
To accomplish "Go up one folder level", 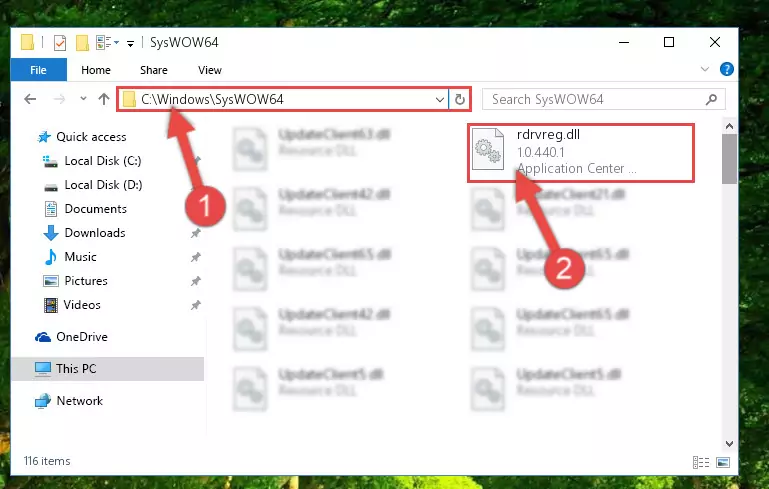I will 103,99.
